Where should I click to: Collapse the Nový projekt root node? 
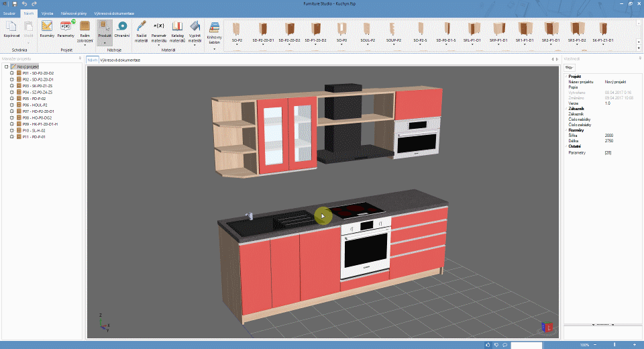point(6,66)
